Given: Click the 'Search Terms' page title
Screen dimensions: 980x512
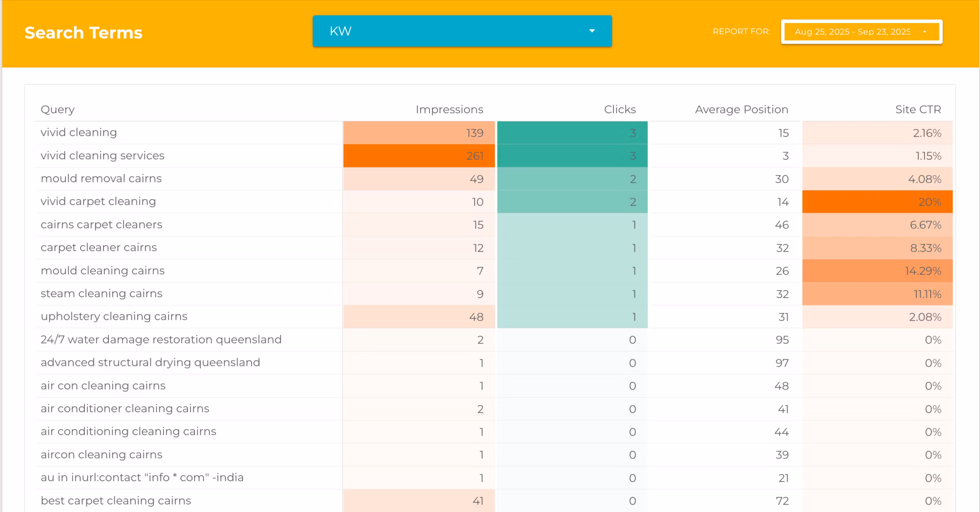Looking at the screenshot, I should click(x=83, y=33).
